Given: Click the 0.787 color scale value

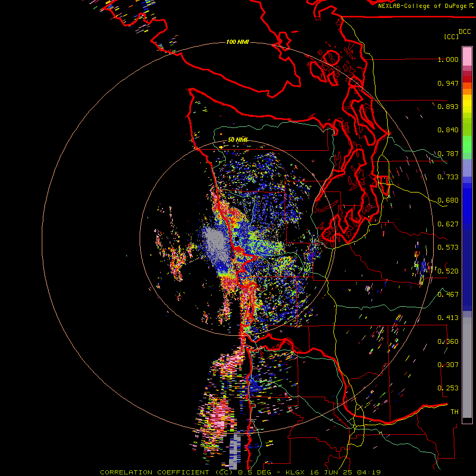Looking at the screenshot, I should click(x=448, y=153).
